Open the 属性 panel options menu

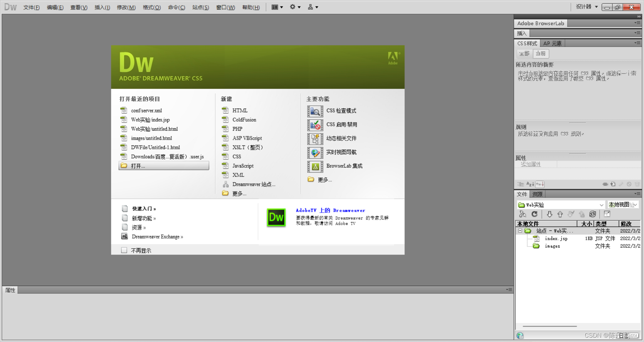[x=509, y=290]
